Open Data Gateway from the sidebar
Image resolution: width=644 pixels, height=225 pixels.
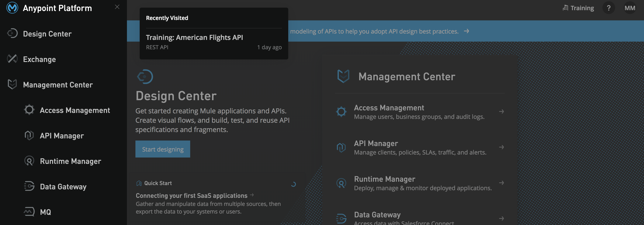pos(63,187)
